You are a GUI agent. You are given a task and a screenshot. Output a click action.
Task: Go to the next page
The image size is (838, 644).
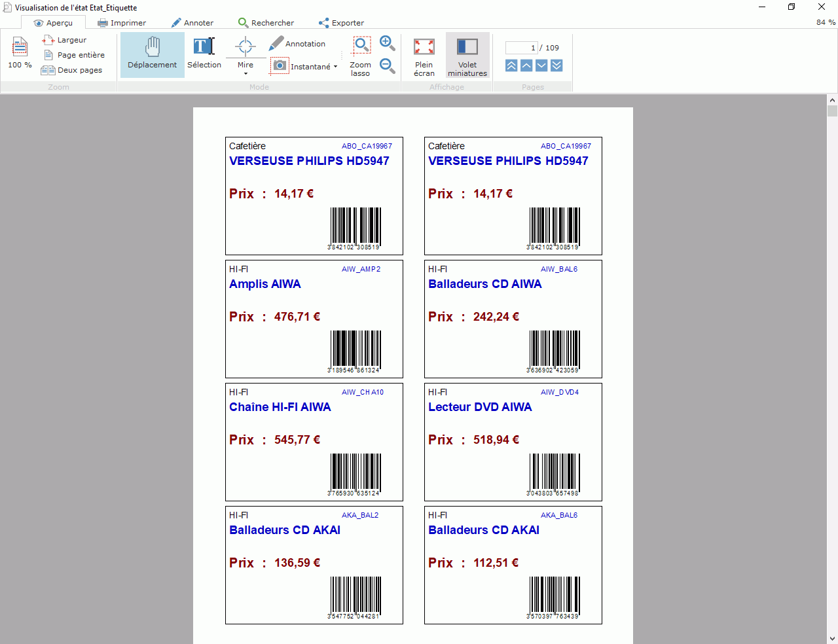click(x=541, y=65)
